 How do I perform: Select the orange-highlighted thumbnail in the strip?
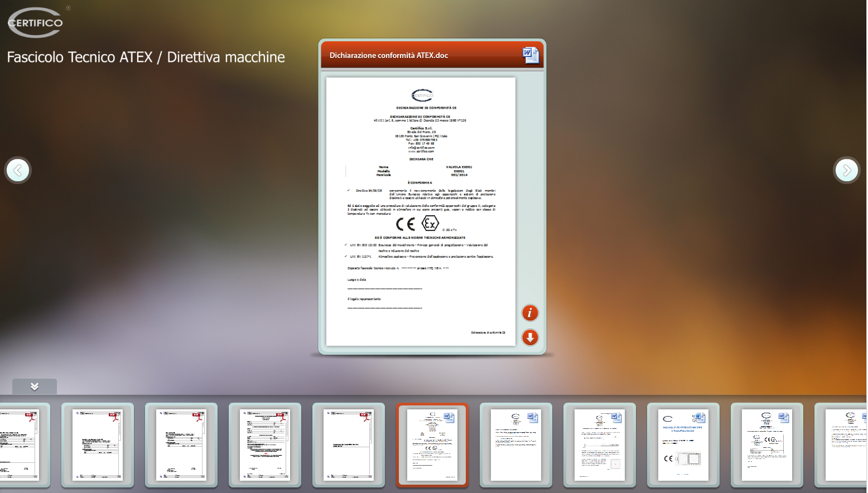[x=432, y=445]
